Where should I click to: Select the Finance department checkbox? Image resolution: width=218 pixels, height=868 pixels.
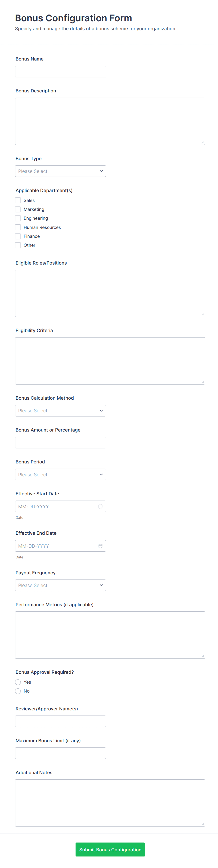click(18, 236)
